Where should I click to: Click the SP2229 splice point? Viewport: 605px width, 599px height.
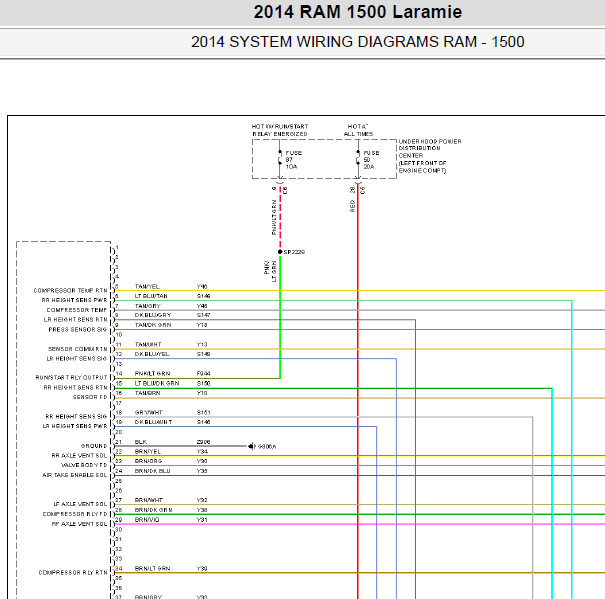pyautogui.click(x=280, y=252)
